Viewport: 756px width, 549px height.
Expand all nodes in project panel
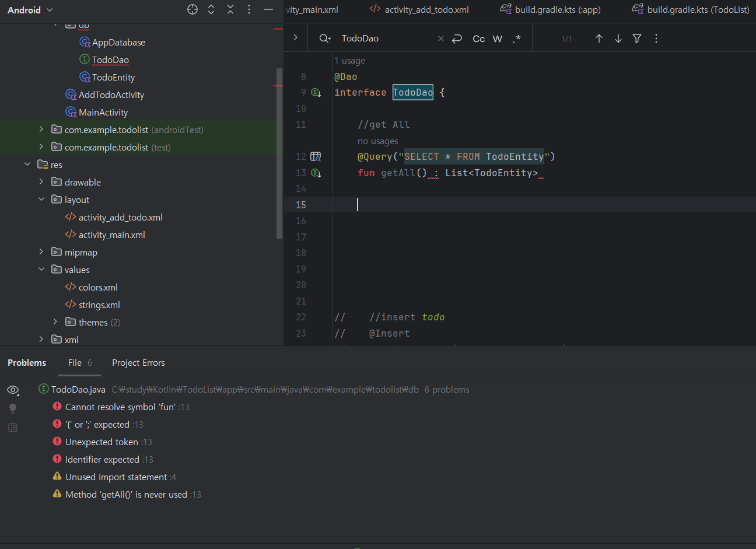[x=211, y=9]
